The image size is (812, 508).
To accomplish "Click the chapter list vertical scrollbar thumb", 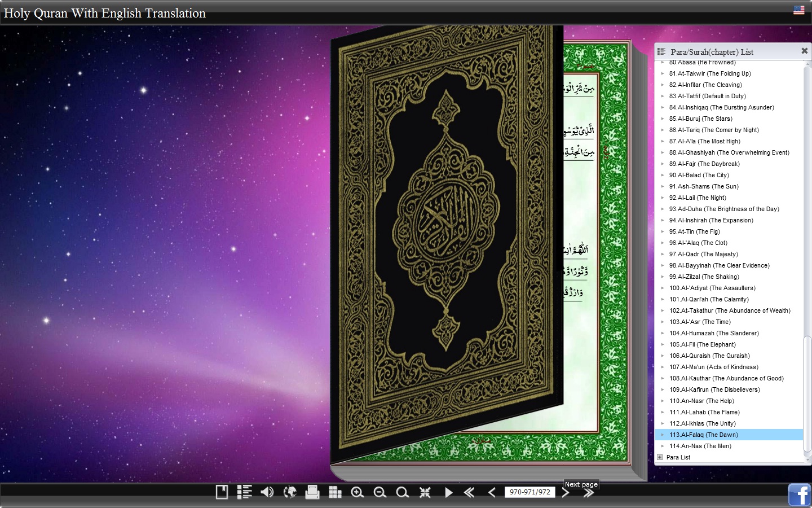I will [x=807, y=394].
